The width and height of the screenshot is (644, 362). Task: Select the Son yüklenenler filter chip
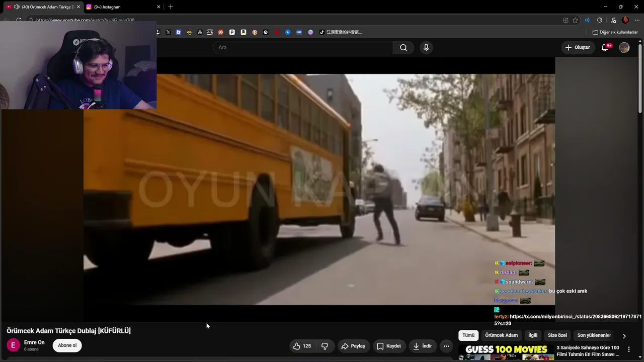click(594, 335)
